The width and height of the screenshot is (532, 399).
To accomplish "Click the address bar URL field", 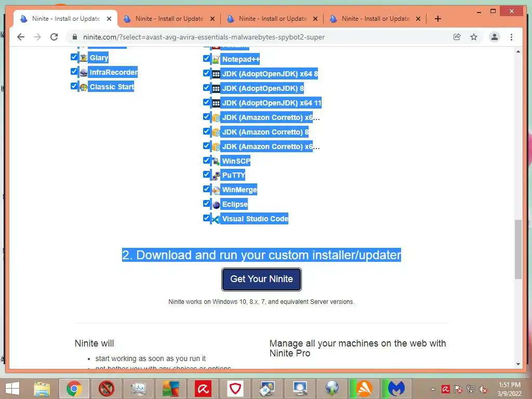I will (x=204, y=37).
